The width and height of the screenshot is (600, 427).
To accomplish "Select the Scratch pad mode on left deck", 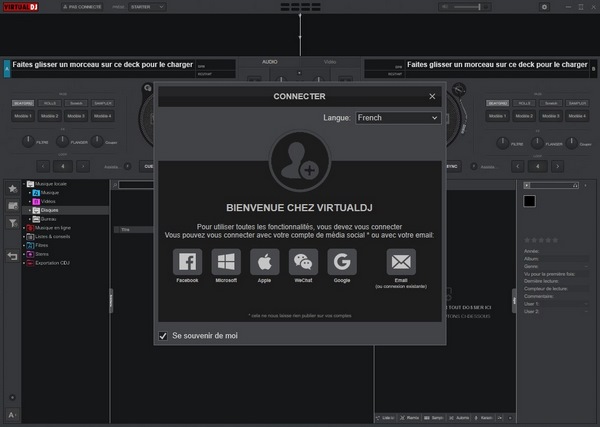I will 76,103.
